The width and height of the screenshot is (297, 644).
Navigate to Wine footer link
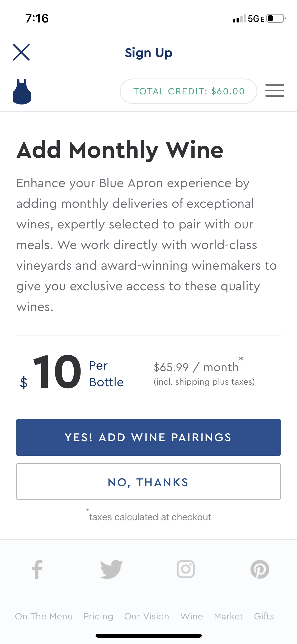pos(192,616)
